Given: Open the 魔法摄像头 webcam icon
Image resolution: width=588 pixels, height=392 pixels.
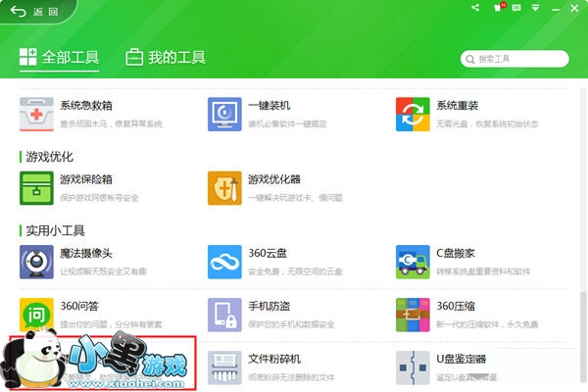Looking at the screenshot, I should (x=36, y=262).
